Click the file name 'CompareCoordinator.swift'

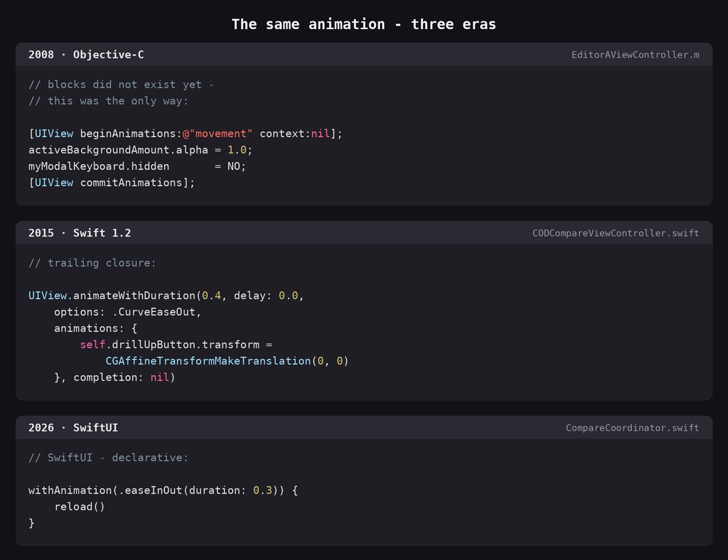point(632,428)
